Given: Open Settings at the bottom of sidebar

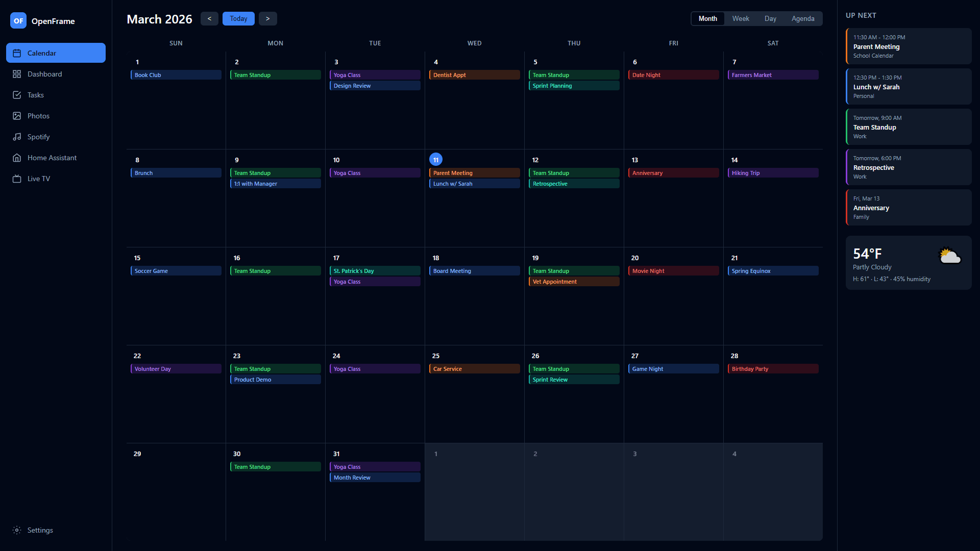Looking at the screenshot, I should tap(39, 530).
